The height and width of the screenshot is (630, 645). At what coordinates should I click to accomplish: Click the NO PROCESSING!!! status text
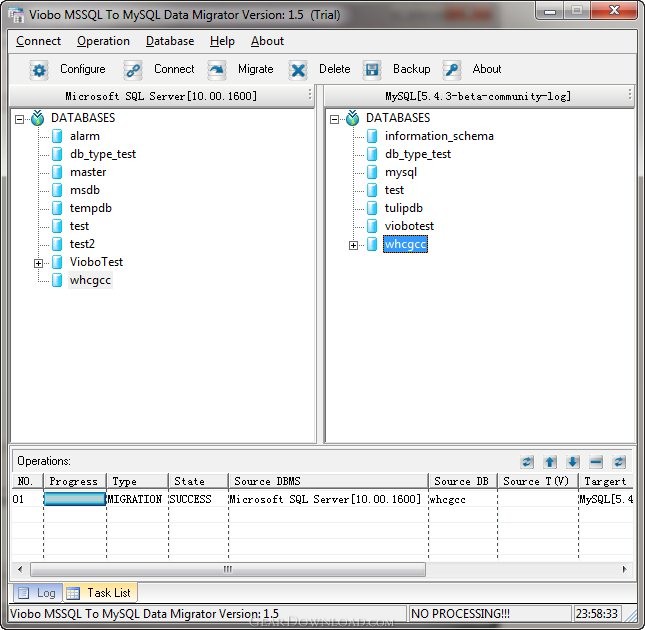460,614
